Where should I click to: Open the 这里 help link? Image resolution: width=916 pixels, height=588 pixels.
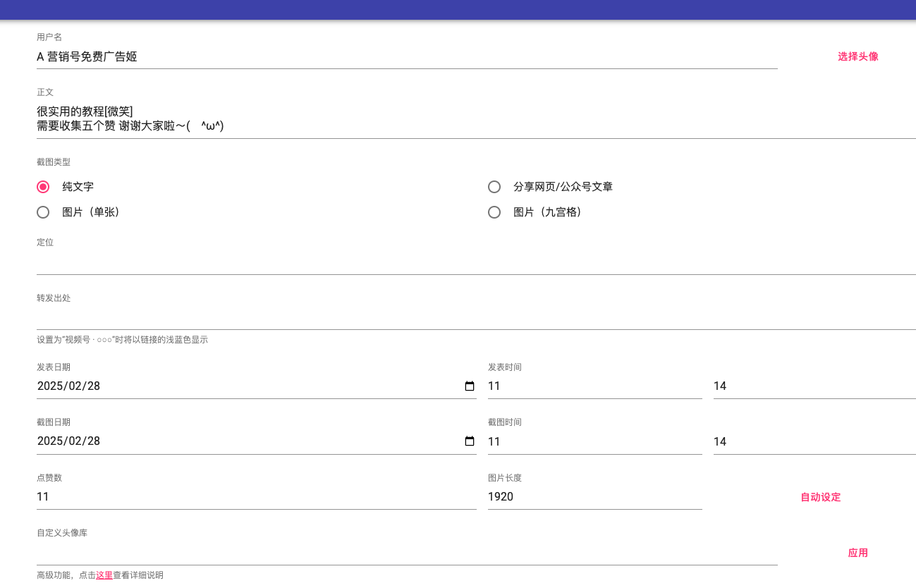pos(104,575)
